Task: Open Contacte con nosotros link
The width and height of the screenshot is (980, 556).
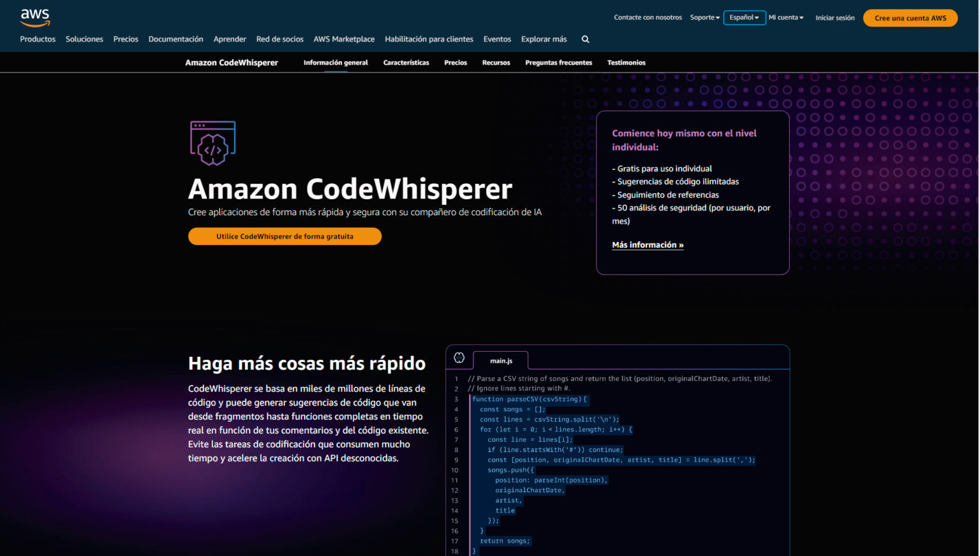Action: pos(648,18)
